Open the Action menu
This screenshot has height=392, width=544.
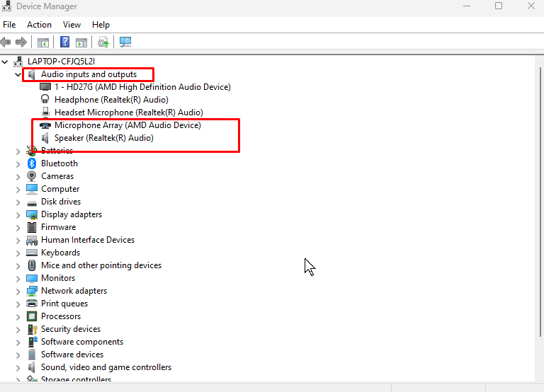[x=39, y=25]
